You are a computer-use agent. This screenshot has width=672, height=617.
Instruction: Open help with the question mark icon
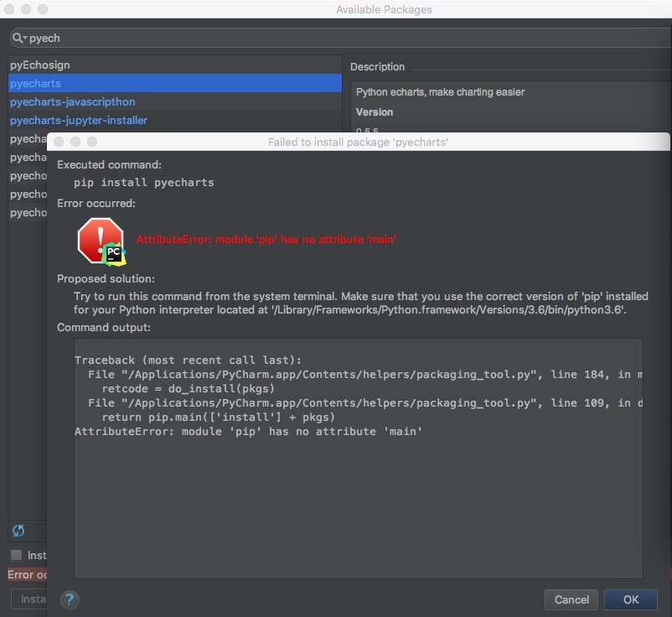70,599
